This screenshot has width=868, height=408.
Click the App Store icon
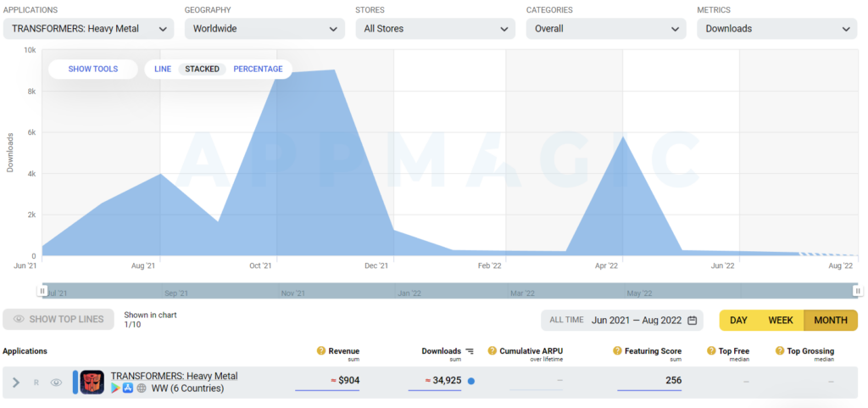tap(128, 388)
